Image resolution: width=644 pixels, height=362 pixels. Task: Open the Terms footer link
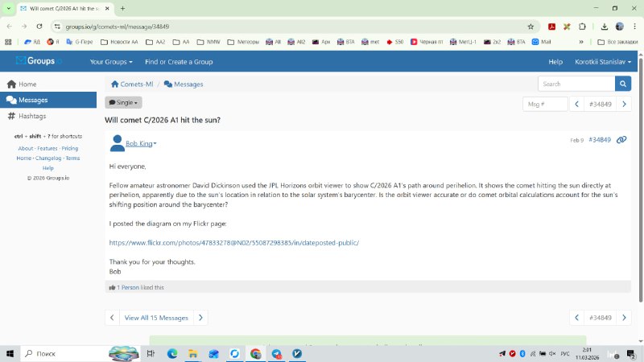point(72,158)
